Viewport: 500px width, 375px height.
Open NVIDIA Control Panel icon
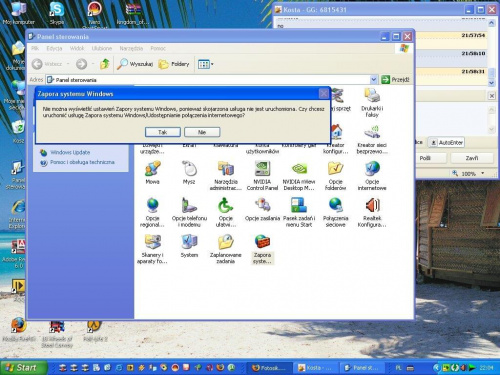[x=262, y=175]
